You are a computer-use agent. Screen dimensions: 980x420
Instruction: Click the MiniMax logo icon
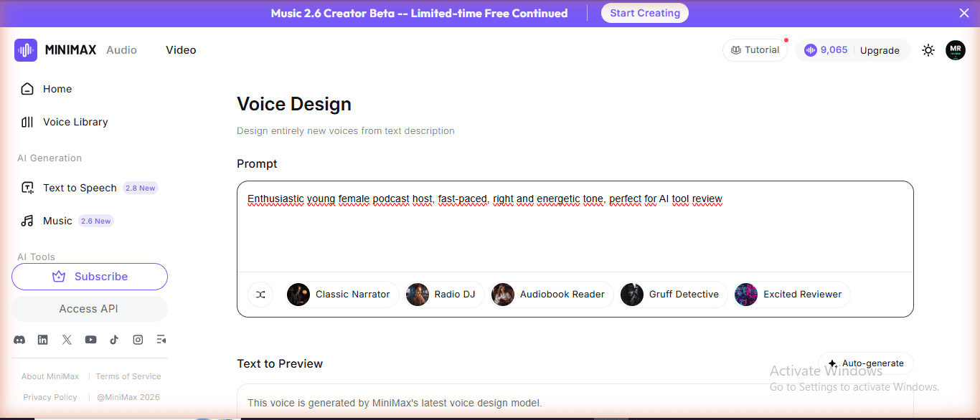click(26, 50)
